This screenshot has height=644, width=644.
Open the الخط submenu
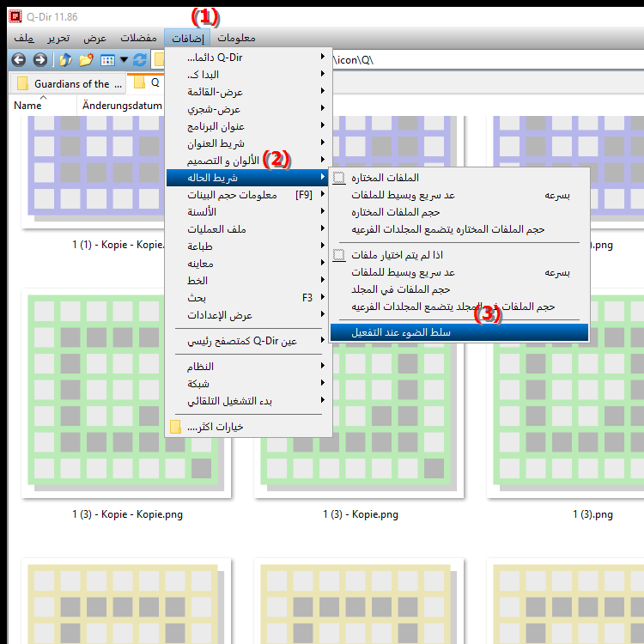point(248,281)
